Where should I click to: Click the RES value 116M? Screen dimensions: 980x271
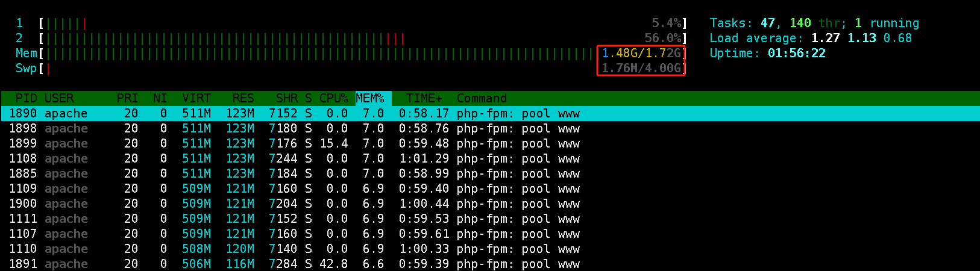(240, 264)
